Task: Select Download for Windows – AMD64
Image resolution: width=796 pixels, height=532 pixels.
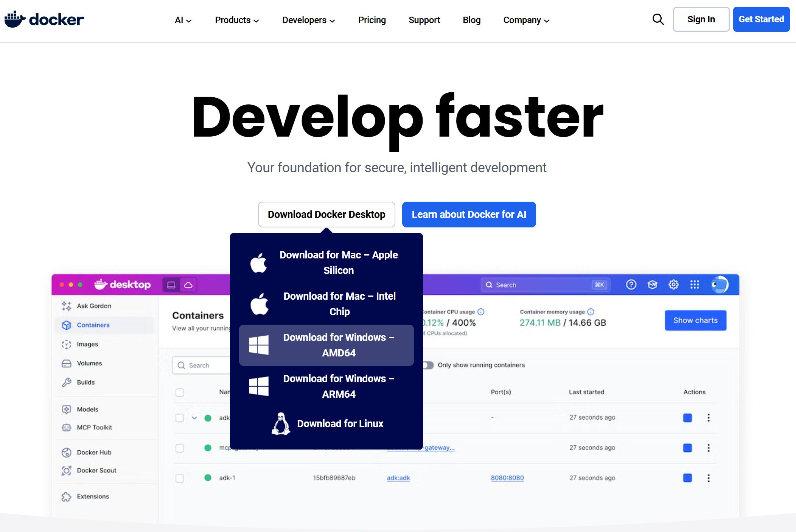Action: [326, 345]
